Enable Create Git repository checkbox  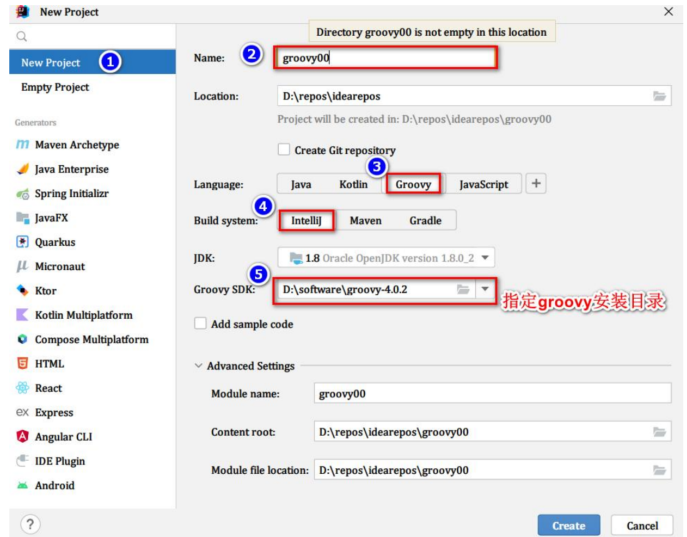coord(284,150)
